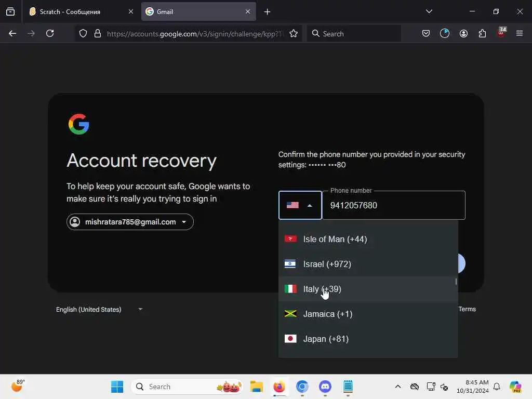Open the Extensions puzzle icon
The width and height of the screenshot is (532, 399).
click(x=482, y=33)
